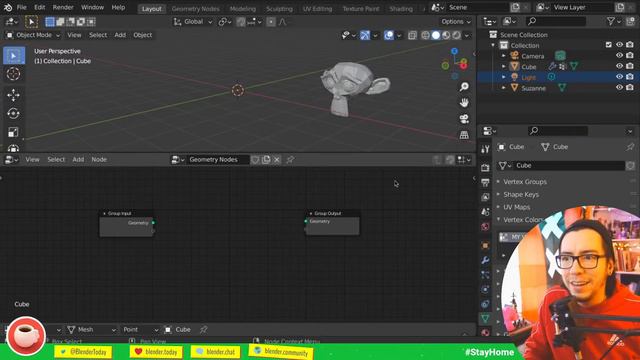Switch orthographic/perspective grid icon

tap(464, 135)
